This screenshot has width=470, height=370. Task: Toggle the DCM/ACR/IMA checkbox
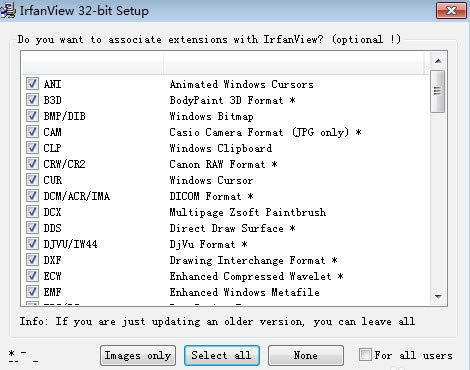(x=32, y=196)
